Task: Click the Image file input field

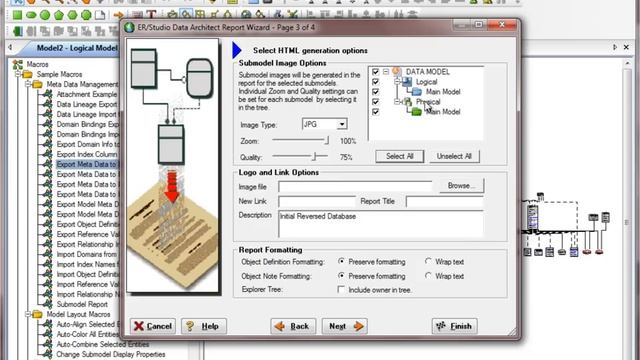Action: click(x=355, y=187)
